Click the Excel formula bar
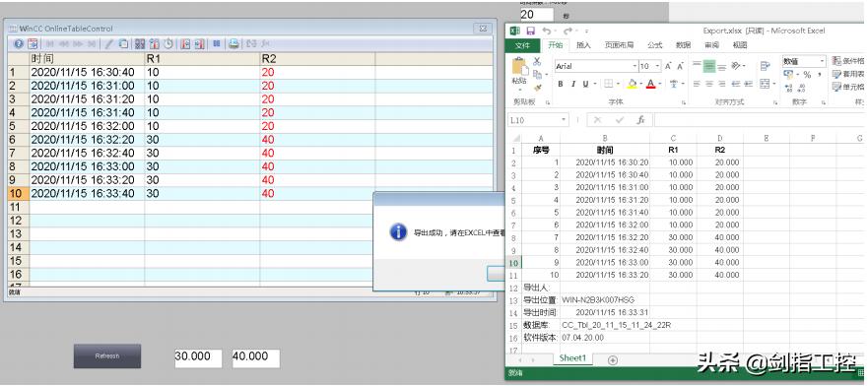The image size is (868, 386). [x=759, y=119]
